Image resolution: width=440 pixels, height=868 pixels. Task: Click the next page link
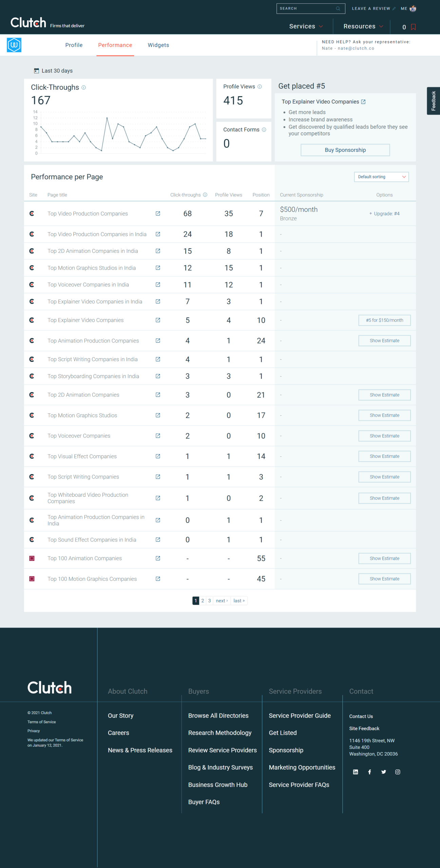(x=222, y=600)
